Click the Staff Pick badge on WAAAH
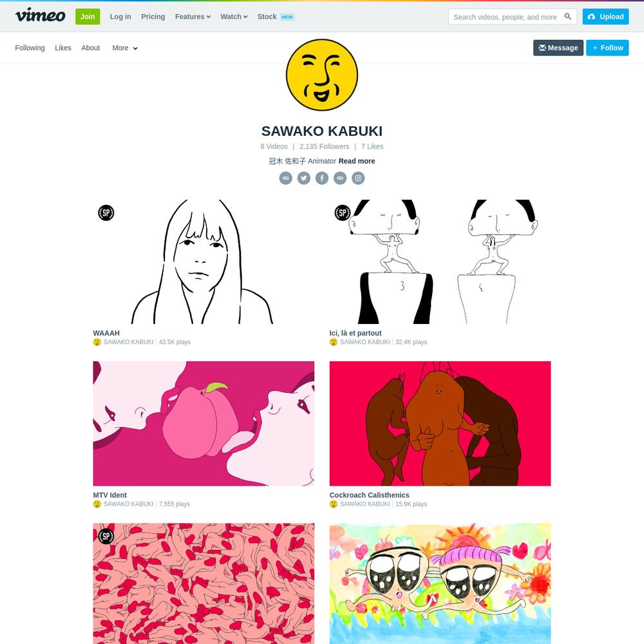 click(x=106, y=213)
